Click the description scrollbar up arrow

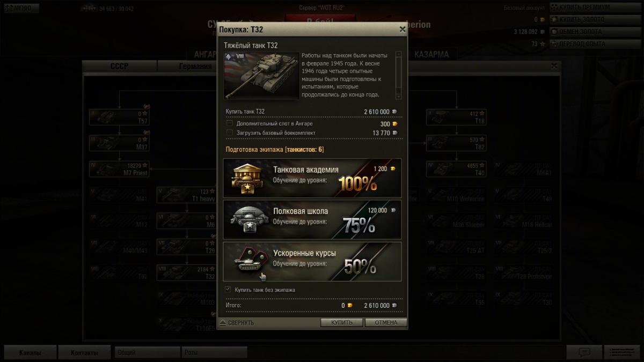tap(398, 55)
